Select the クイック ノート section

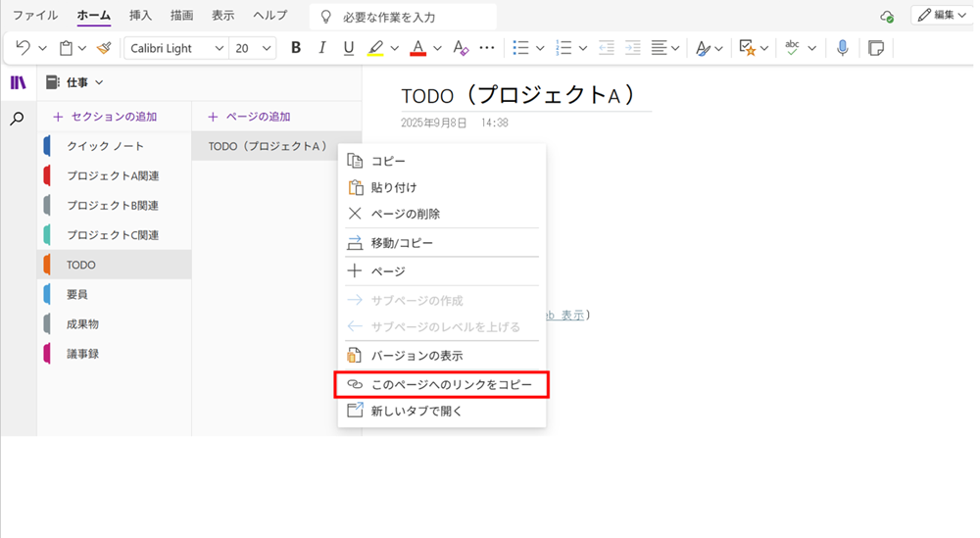pos(115,146)
